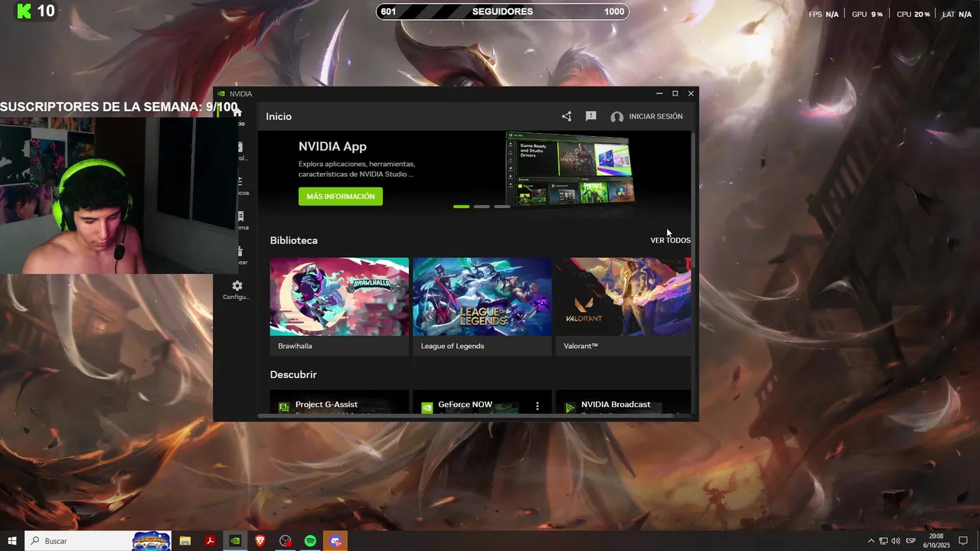
Task: Click the user avatar icon
Action: click(x=617, y=117)
